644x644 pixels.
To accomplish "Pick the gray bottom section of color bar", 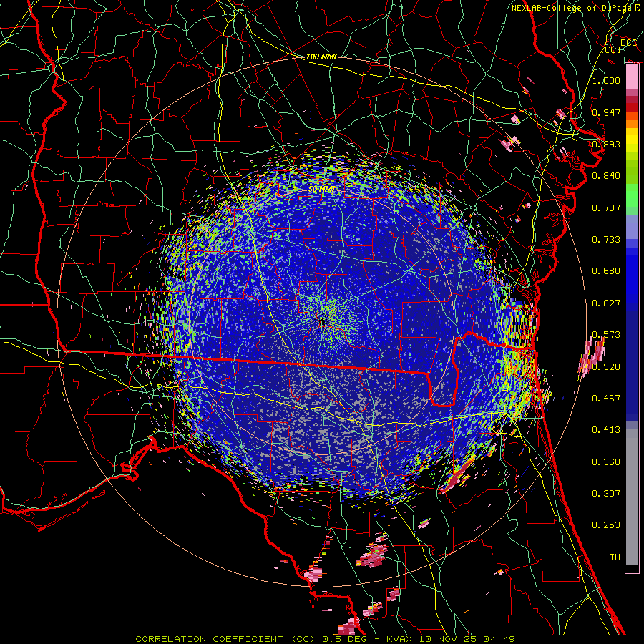I will pos(632,497).
